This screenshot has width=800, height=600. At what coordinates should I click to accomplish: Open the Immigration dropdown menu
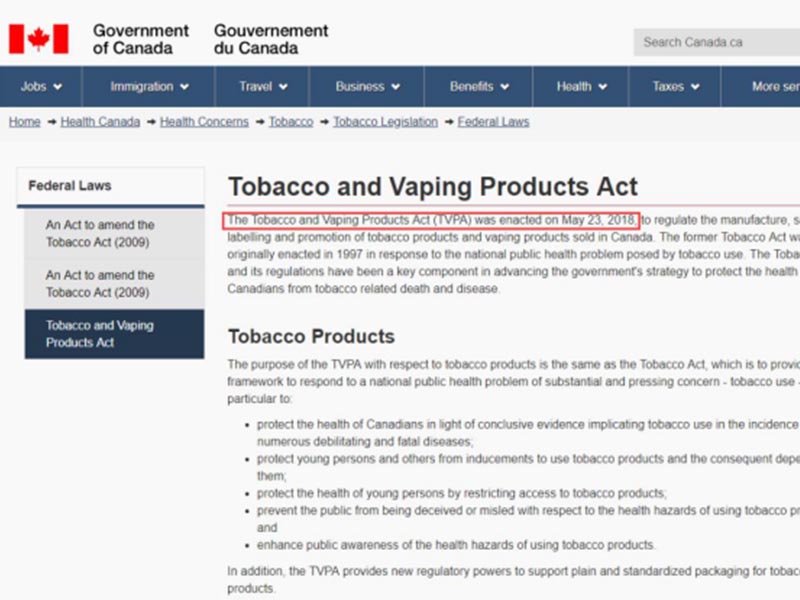click(146, 87)
